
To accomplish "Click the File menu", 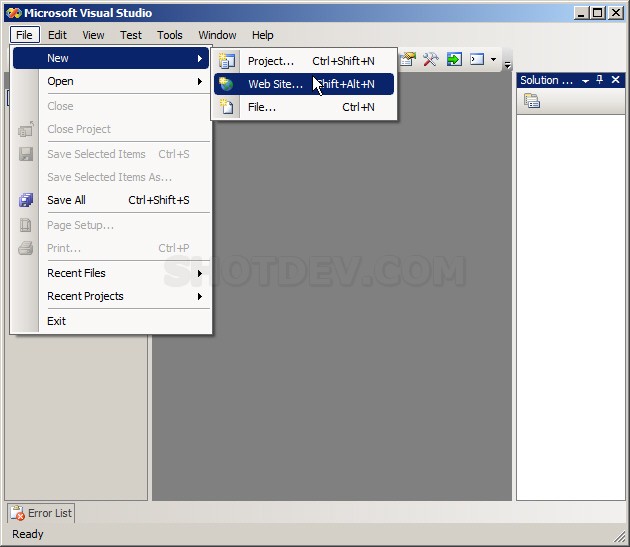I will tap(25, 35).
